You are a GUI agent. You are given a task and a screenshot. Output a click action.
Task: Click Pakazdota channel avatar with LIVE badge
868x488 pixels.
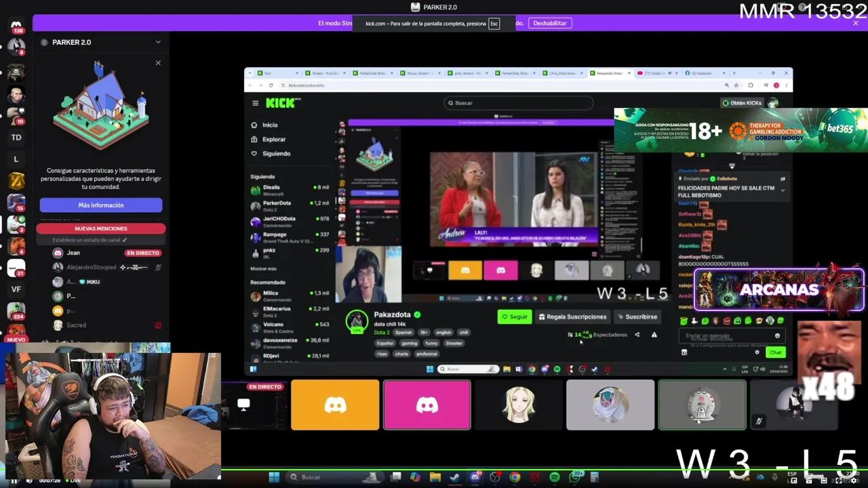pos(357,321)
